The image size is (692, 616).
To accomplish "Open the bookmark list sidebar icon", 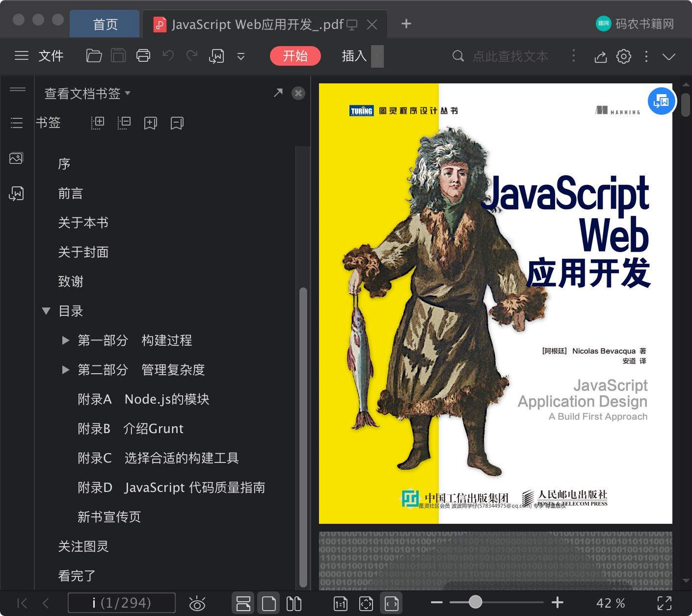I will point(17,123).
